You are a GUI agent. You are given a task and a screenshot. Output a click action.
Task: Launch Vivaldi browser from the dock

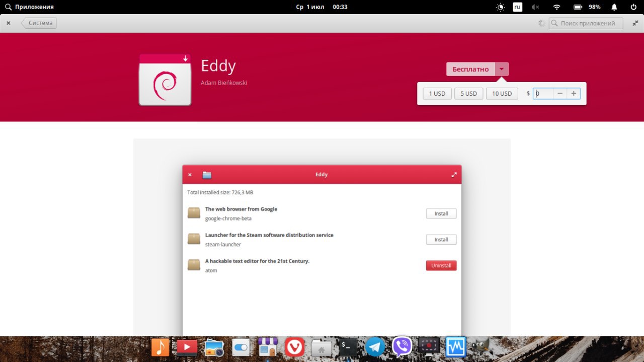(295, 347)
